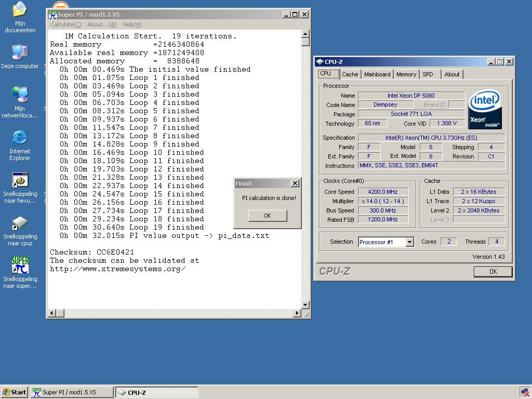Click scroll right arrow in Super PI
Screen dimensions: 532x399
click(297, 313)
